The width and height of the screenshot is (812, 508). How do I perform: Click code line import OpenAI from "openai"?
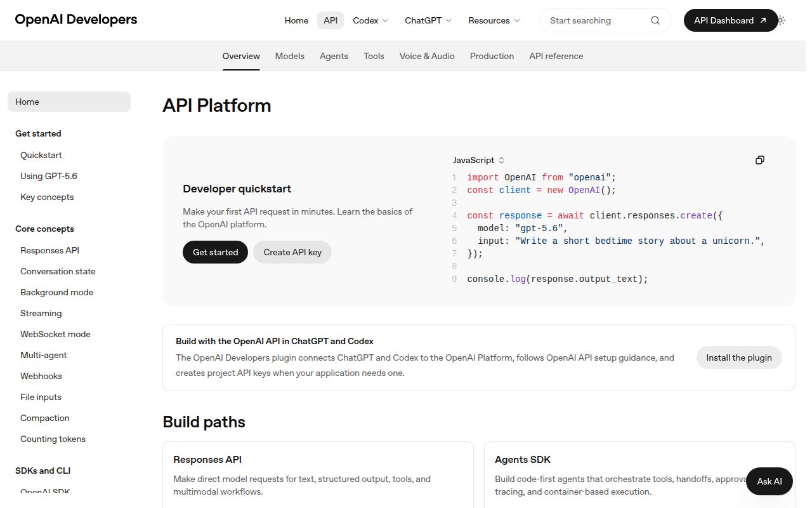542,177
